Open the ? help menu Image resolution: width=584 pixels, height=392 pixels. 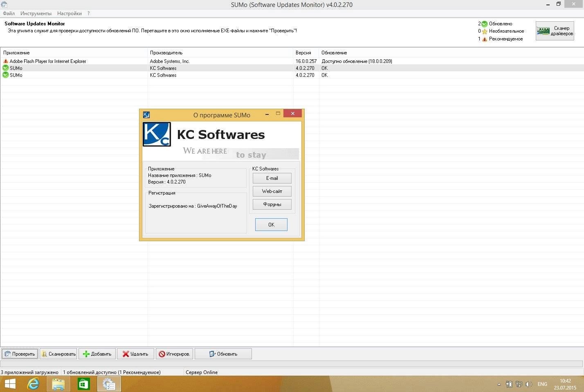click(x=88, y=13)
